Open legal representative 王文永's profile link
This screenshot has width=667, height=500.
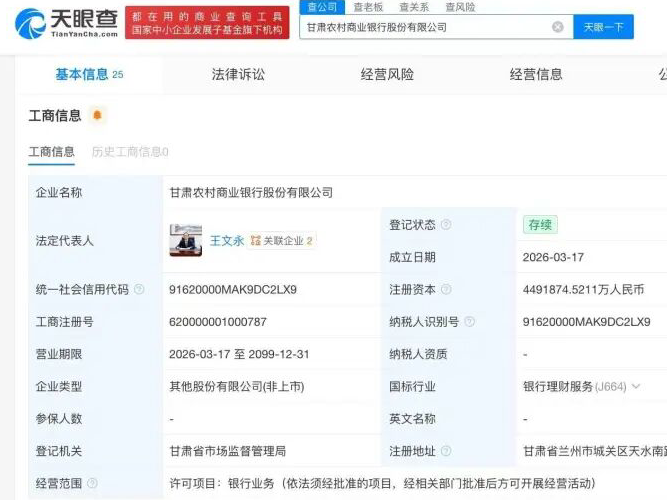(226, 241)
